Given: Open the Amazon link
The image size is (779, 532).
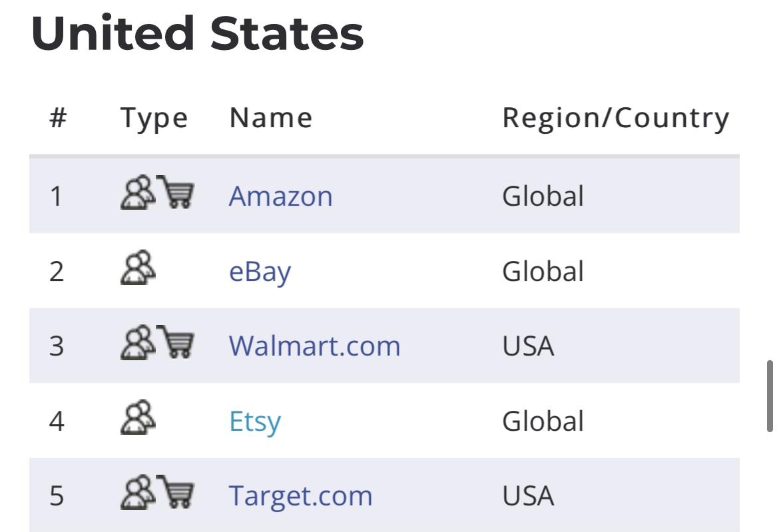Looking at the screenshot, I should click(x=281, y=196).
